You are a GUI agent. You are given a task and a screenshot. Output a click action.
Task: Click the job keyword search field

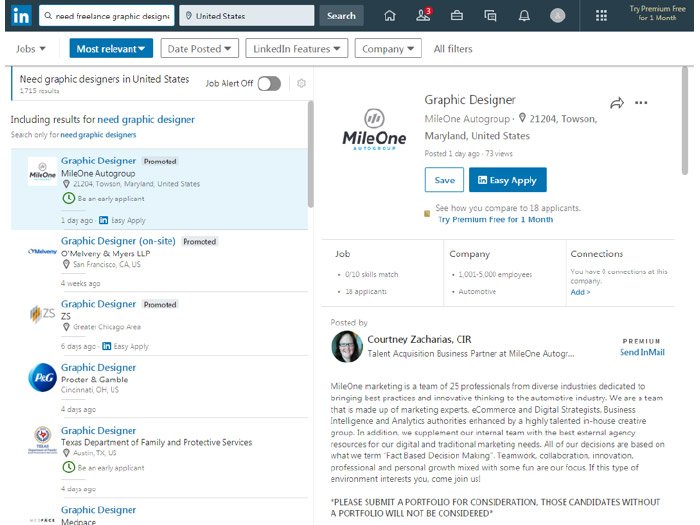(x=107, y=16)
